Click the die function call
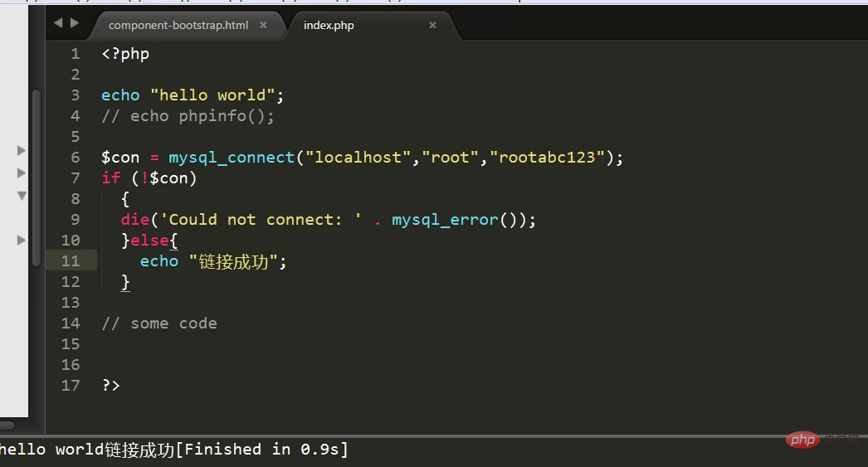This screenshot has height=467, width=868. [135, 220]
